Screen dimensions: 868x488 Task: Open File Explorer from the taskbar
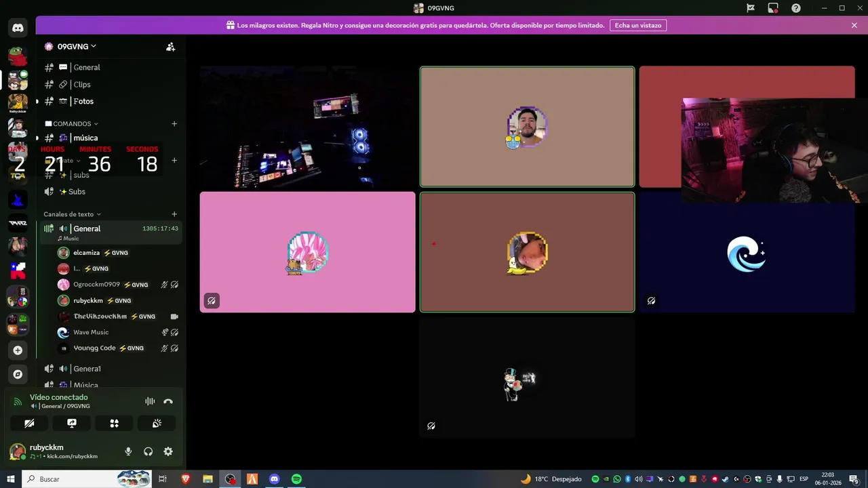point(208,479)
